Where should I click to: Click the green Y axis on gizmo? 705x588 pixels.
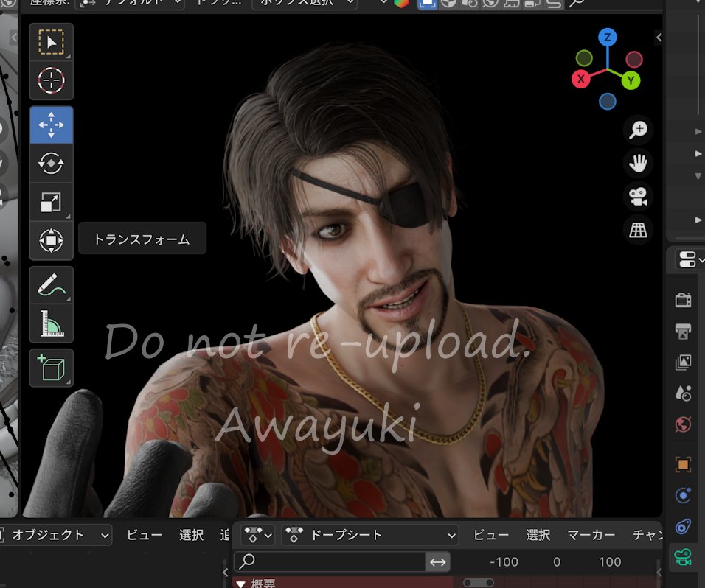(x=631, y=80)
